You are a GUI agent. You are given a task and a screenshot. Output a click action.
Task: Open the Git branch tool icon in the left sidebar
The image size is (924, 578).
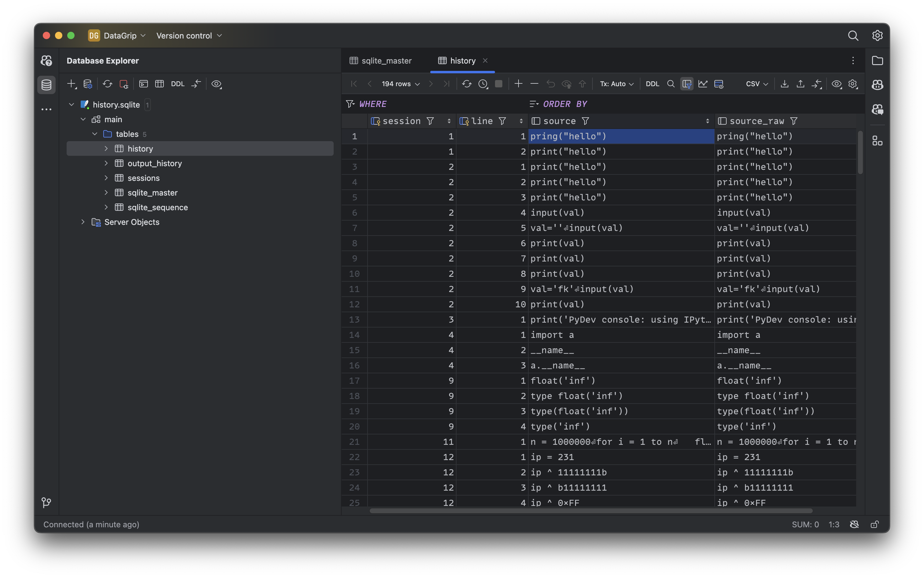coord(46,502)
